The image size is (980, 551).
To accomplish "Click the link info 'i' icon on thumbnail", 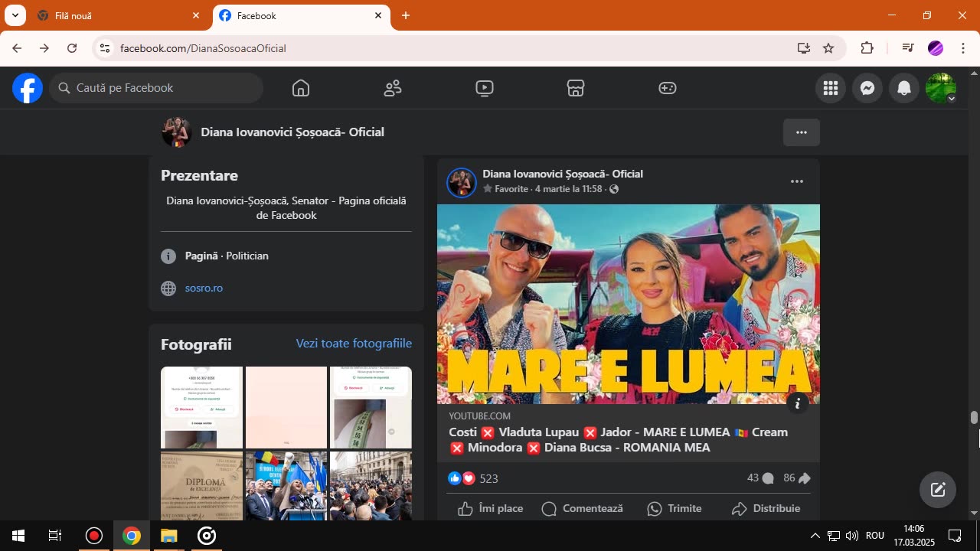I will (x=798, y=403).
